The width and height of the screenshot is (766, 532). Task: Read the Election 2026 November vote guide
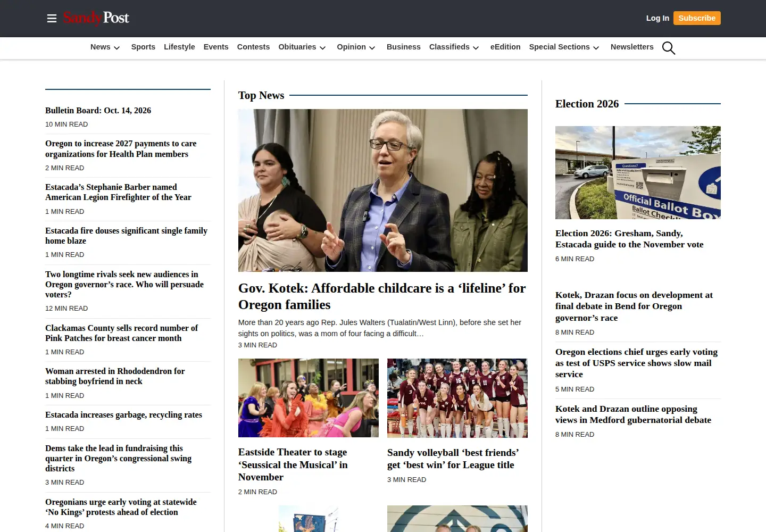pos(629,239)
